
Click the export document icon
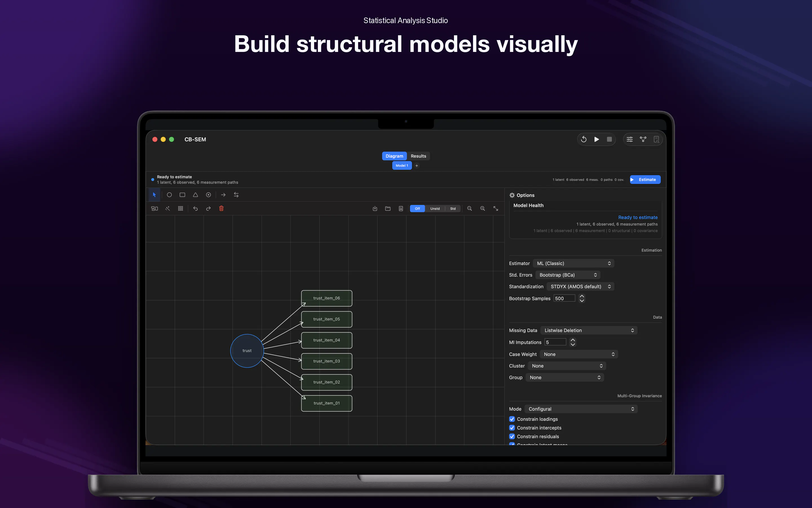pos(401,209)
